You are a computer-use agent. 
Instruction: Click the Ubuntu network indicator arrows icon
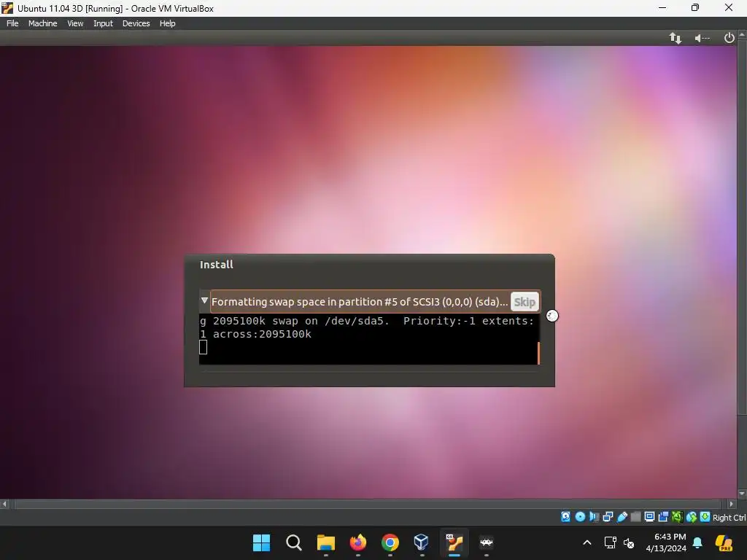[x=675, y=38]
